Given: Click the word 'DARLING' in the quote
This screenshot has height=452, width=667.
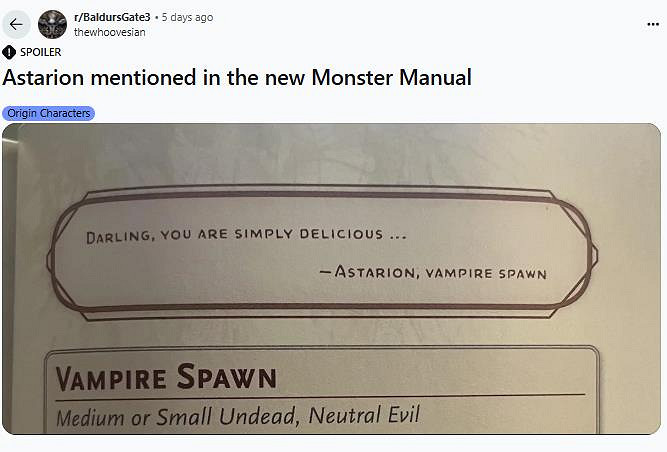Looking at the screenshot, I should [x=119, y=235].
